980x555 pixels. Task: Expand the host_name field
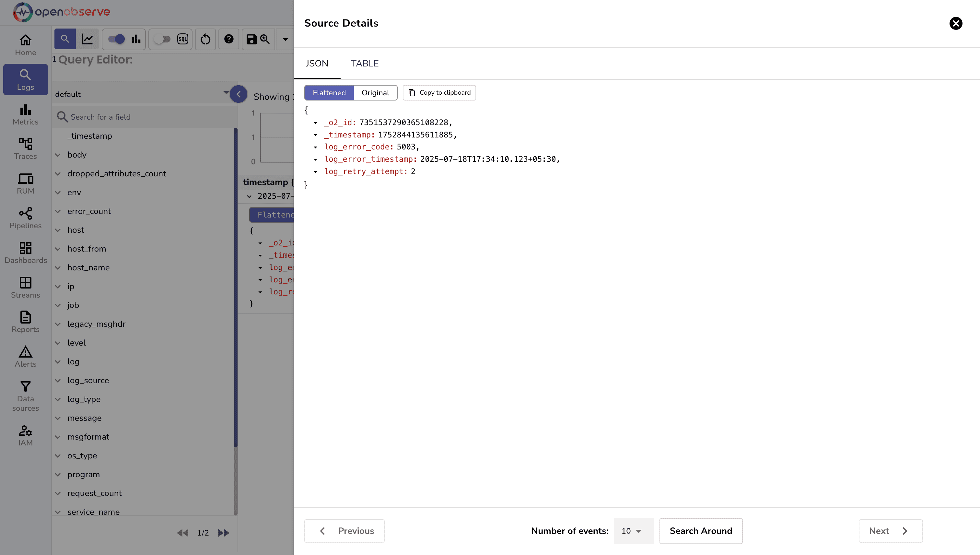coord(58,267)
